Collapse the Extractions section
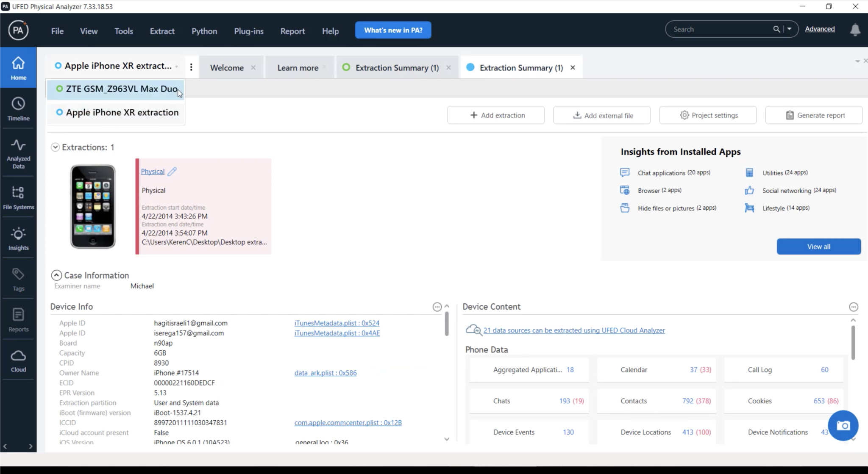The height and width of the screenshot is (474, 868). pyautogui.click(x=55, y=147)
